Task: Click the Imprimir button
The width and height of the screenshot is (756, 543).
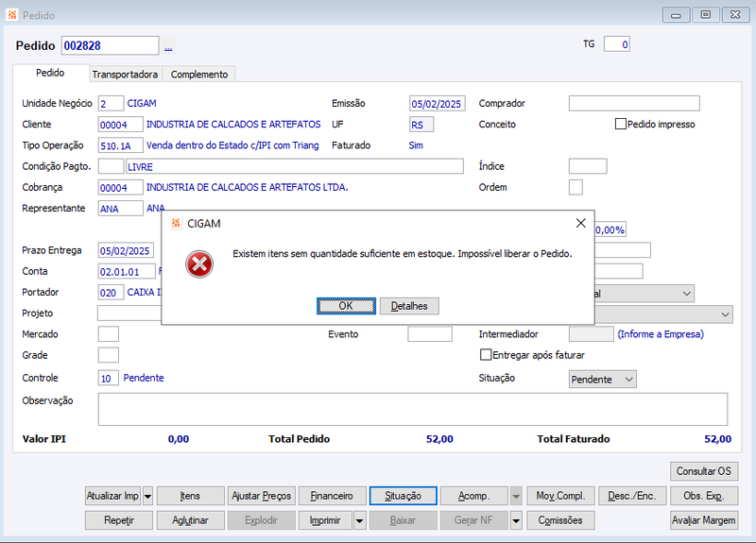Action: point(325,520)
